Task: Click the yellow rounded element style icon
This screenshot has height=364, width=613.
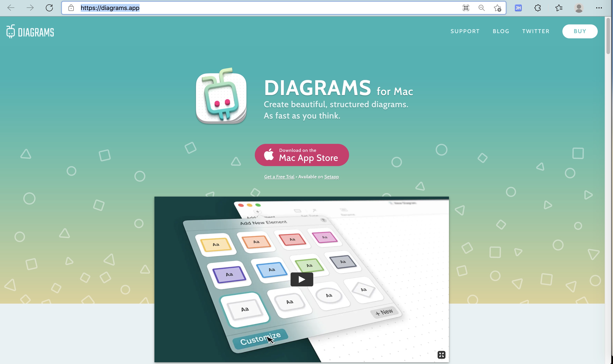Action: [216, 243]
